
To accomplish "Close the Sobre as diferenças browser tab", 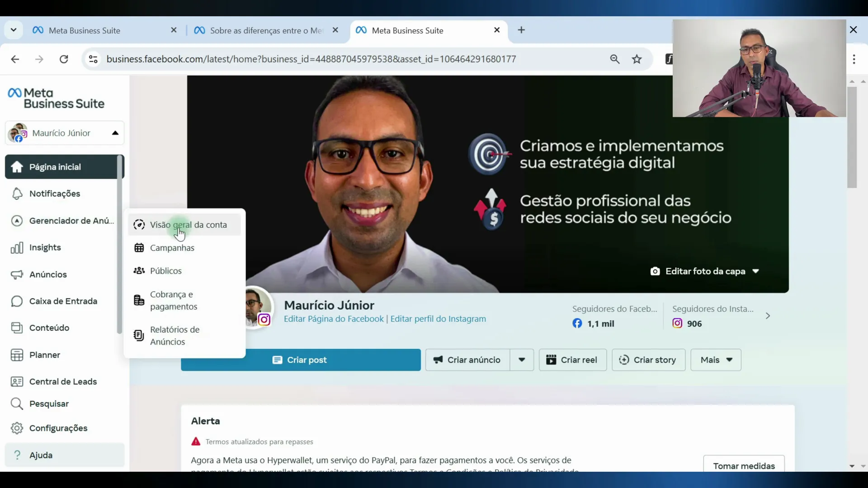I will coord(335,30).
